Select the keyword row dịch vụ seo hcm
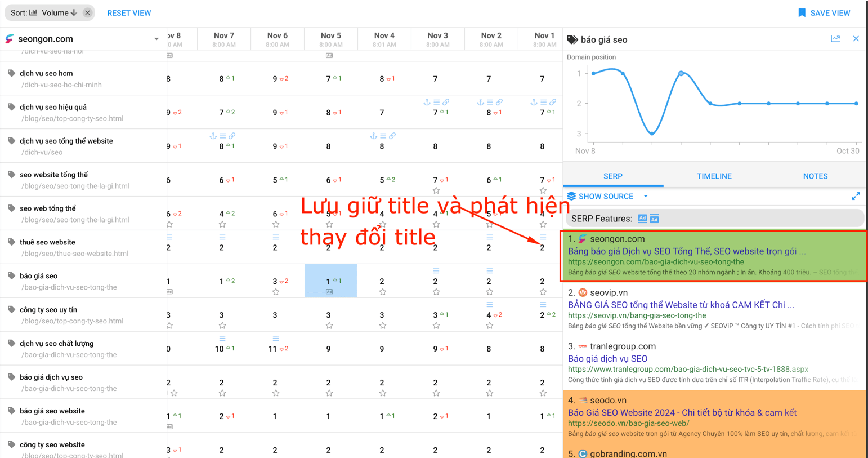 pos(83,78)
